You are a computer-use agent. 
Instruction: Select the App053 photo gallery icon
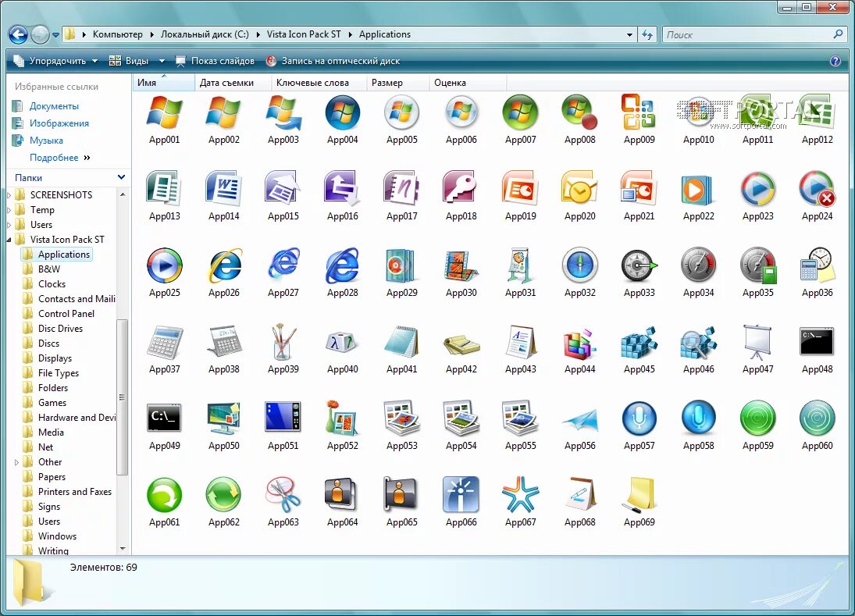402,418
